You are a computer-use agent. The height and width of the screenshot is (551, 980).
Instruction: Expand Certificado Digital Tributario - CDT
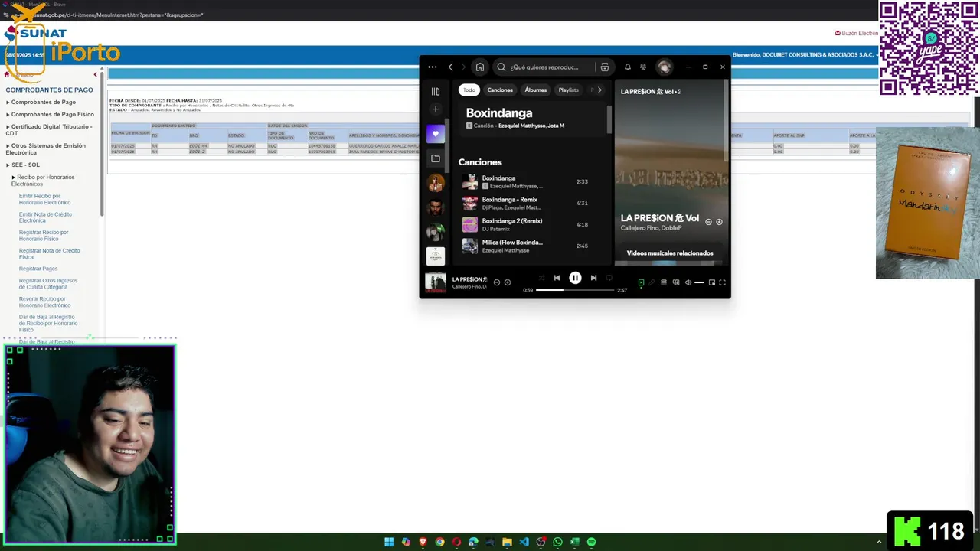pos(49,129)
